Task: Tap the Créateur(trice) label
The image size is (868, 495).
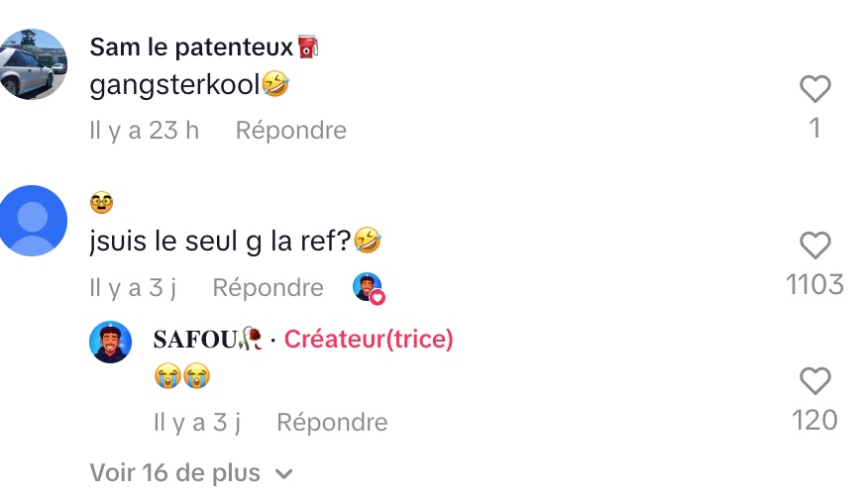Action: click(x=369, y=339)
